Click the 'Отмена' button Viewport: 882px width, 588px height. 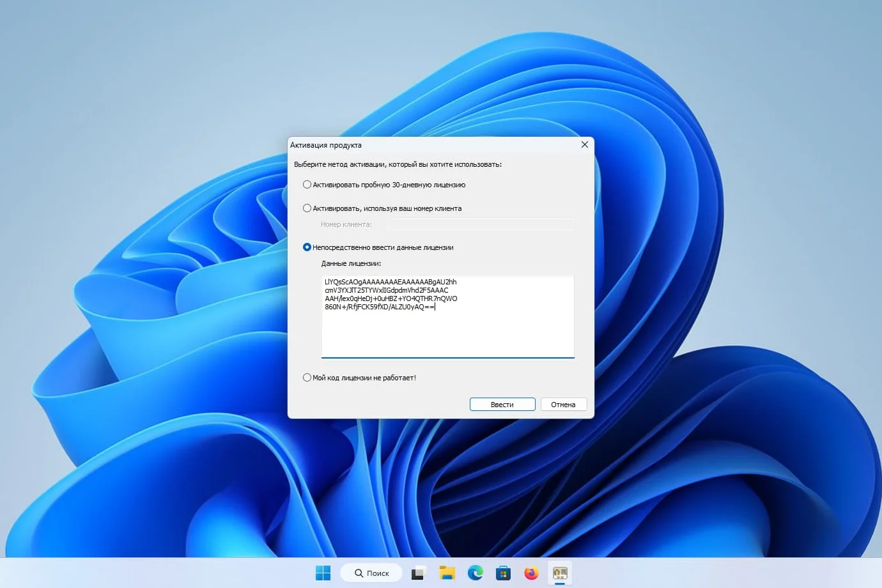point(563,405)
